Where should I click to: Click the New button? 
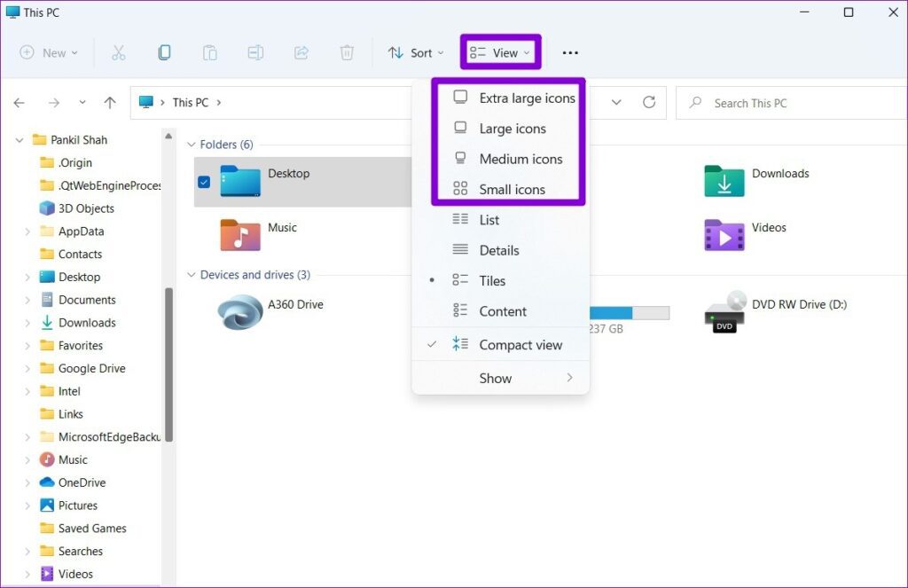point(48,52)
